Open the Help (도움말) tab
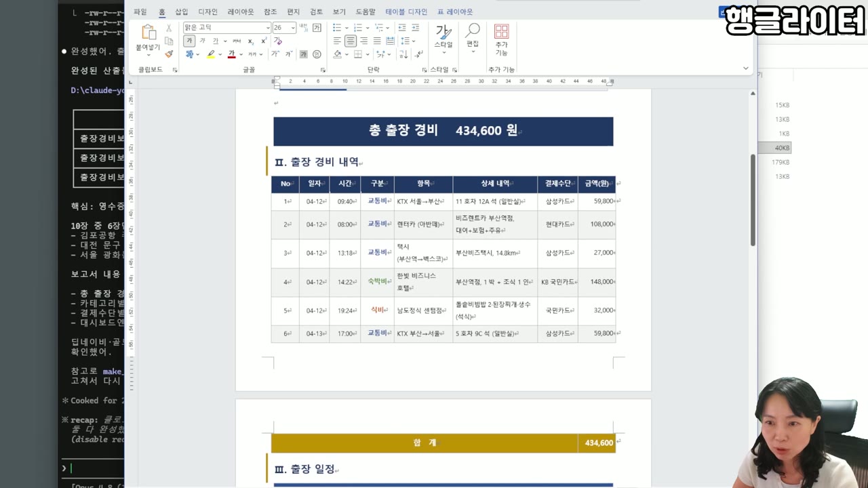This screenshot has height=488, width=868. [x=366, y=12]
